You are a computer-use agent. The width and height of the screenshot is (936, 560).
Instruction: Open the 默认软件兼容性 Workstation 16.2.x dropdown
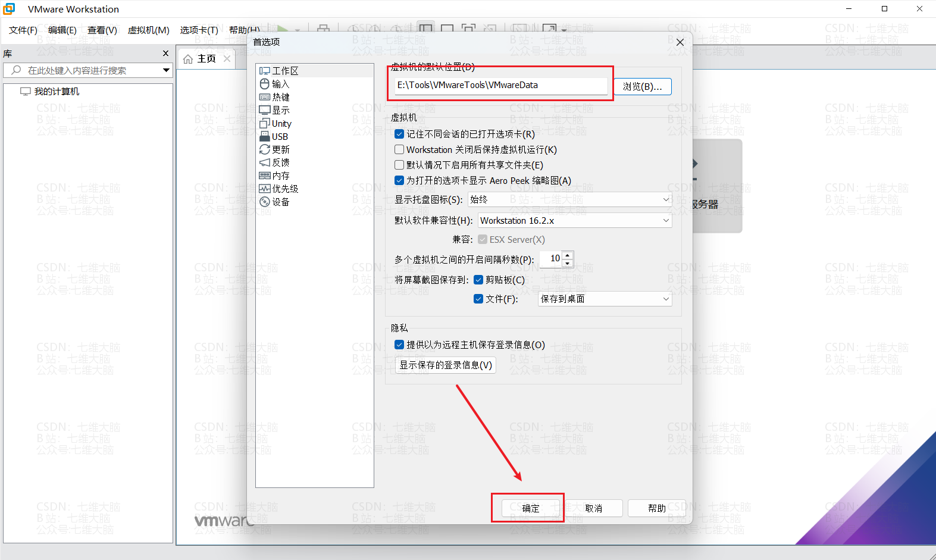575,220
